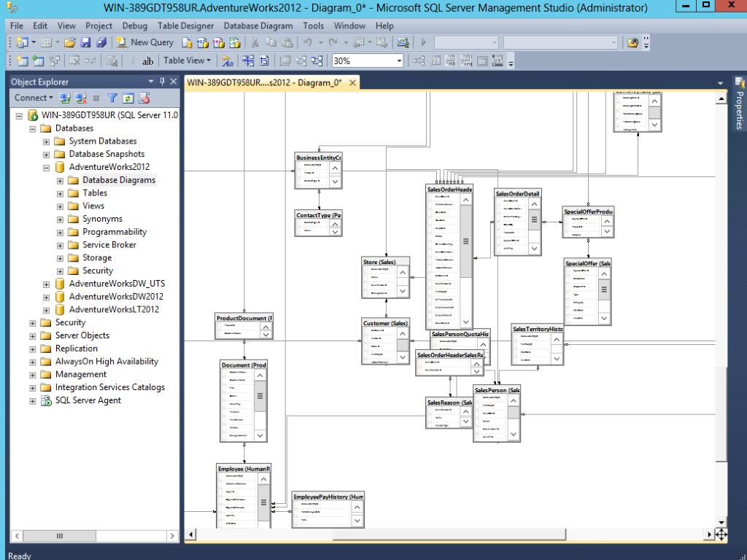
Task: Click the diagram vertical scroll up arrow
Action: point(721,98)
